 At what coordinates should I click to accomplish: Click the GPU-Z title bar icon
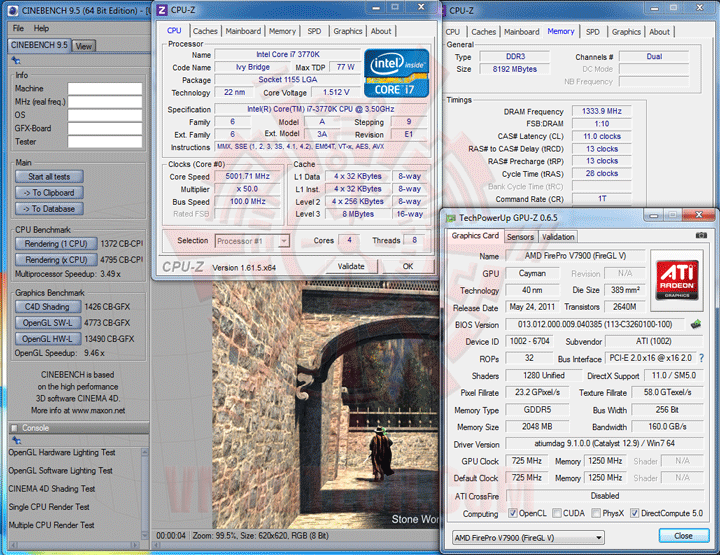[450, 218]
